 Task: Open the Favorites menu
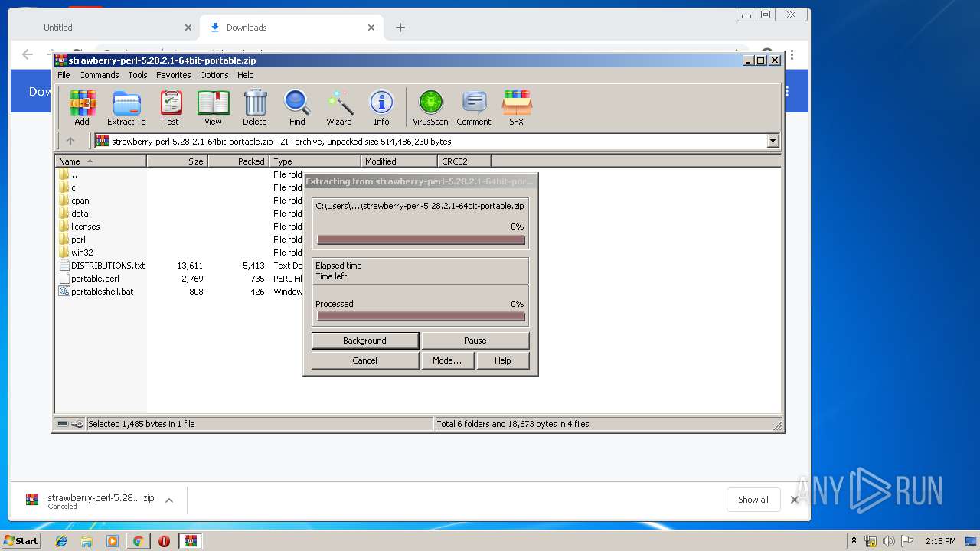point(174,75)
